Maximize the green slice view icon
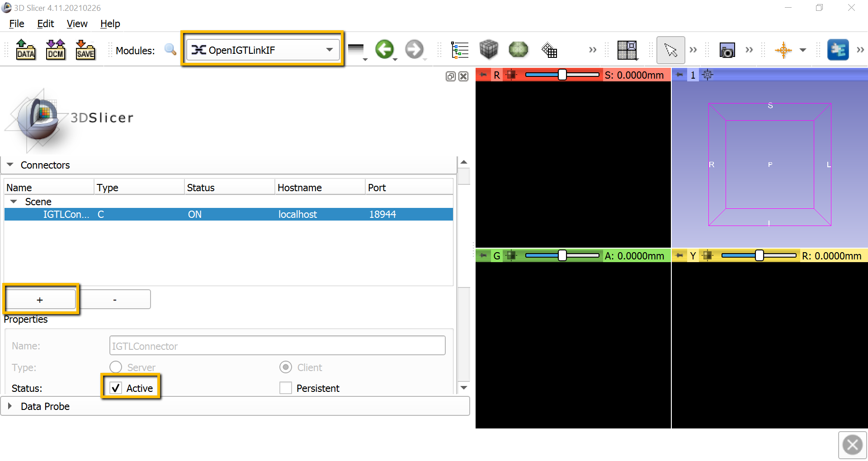Image resolution: width=868 pixels, height=461 pixels. [511, 255]
